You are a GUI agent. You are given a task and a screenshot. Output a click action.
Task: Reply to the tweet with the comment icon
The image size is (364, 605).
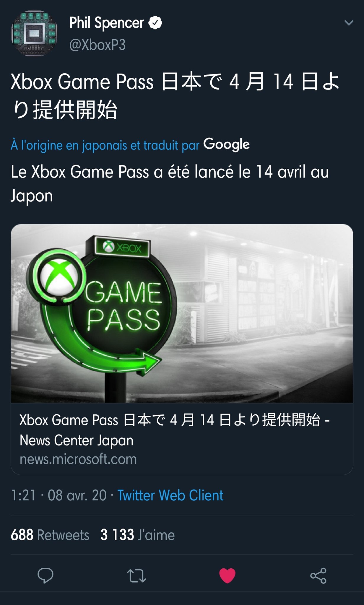pyautogui.click(x=45, y=575)
